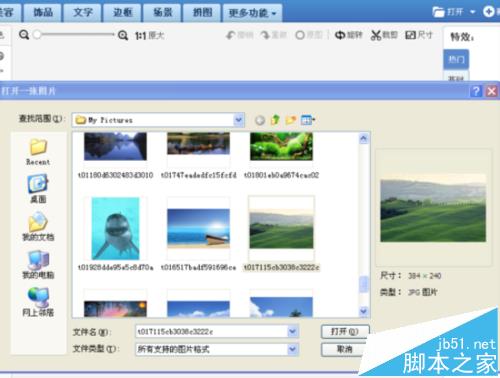The height and width of the screenshot is (378, 500).
Task: Click the 打开 button in the dialog
Action: tap(345, 332)
